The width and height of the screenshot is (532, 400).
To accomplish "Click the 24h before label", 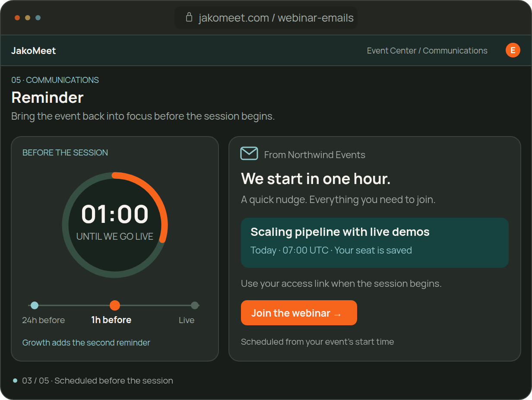I will pyautogui.click(x=44, y=320).
